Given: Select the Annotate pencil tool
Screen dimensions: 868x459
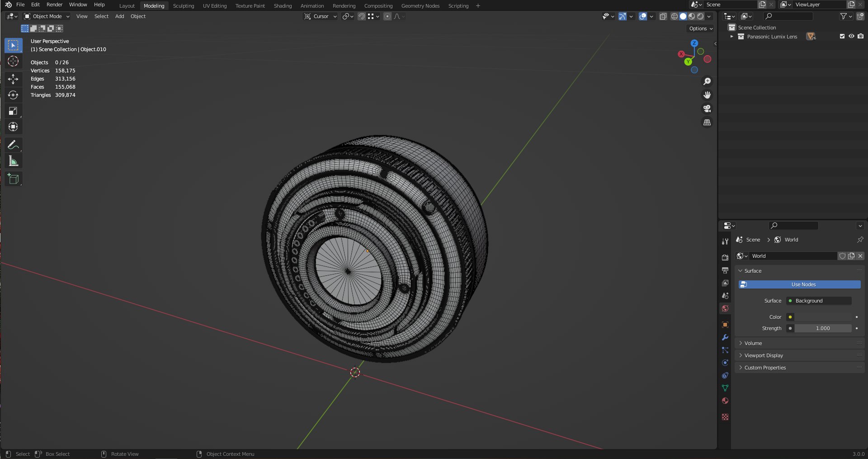Looking at the screenshot, I should 13,145.
